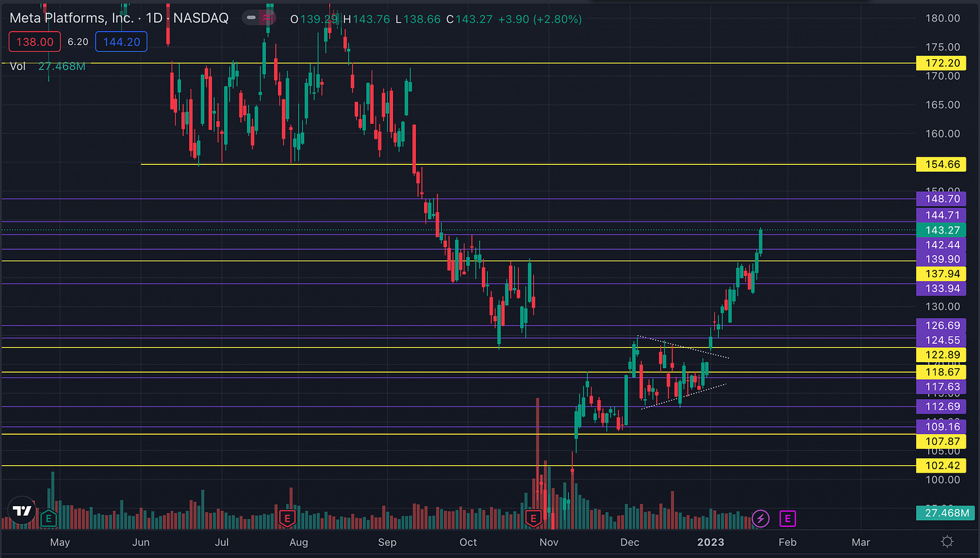Image resolution: width=980 pixels, height=558 pixels.
Task: Click the +3.90 (+2.80%) change value
Action: coord(540,20)
